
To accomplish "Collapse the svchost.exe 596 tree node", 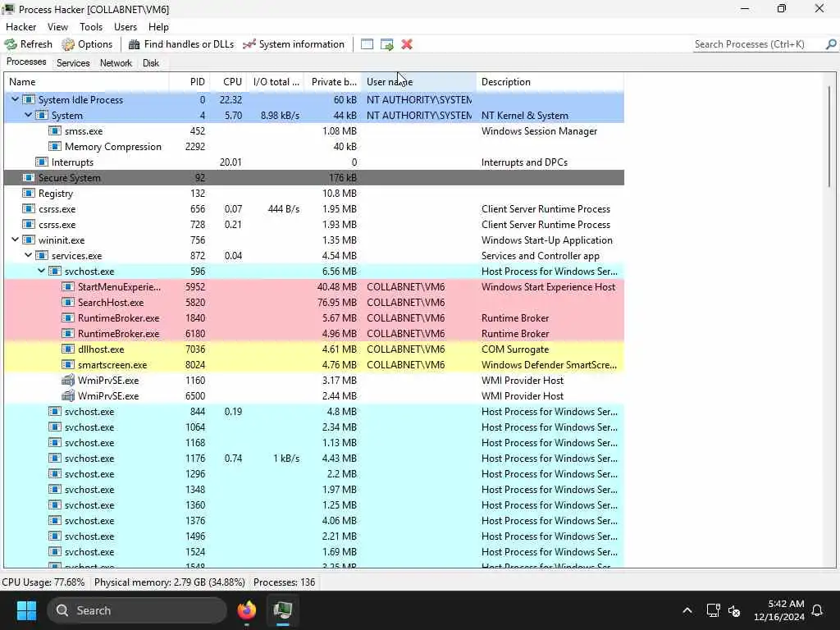I will click(41, 271).
